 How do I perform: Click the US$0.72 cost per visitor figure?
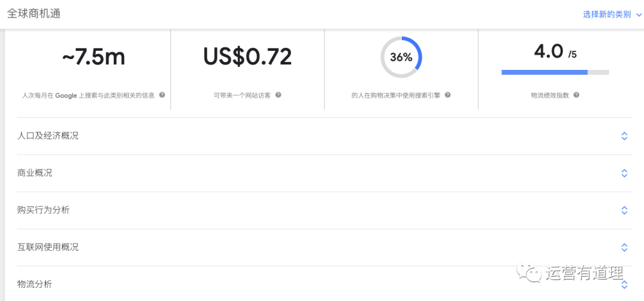click(247, 57)
